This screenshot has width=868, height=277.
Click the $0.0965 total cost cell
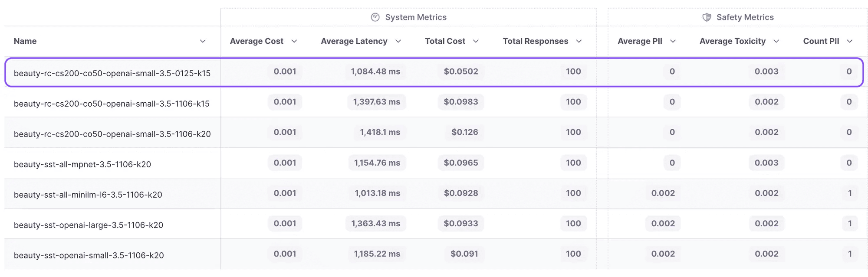(461, 163)
